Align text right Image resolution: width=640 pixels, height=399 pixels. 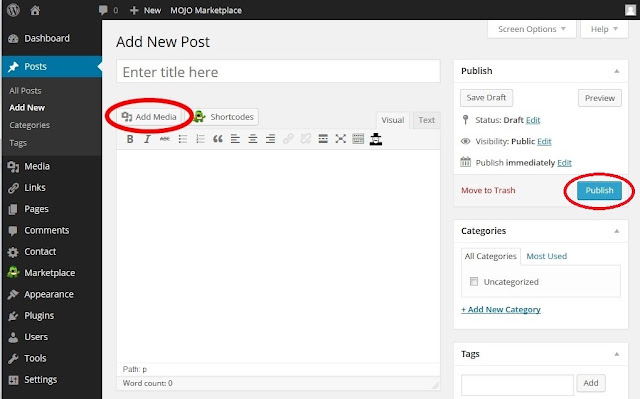tap(270, 139)
